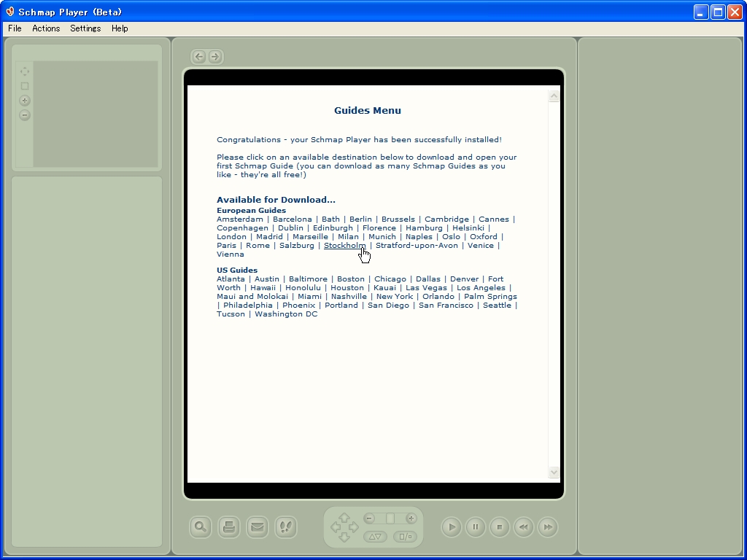Go back with the left arrow button
Image resolution: width=747 pixels, height=560 pixels.
199,57
